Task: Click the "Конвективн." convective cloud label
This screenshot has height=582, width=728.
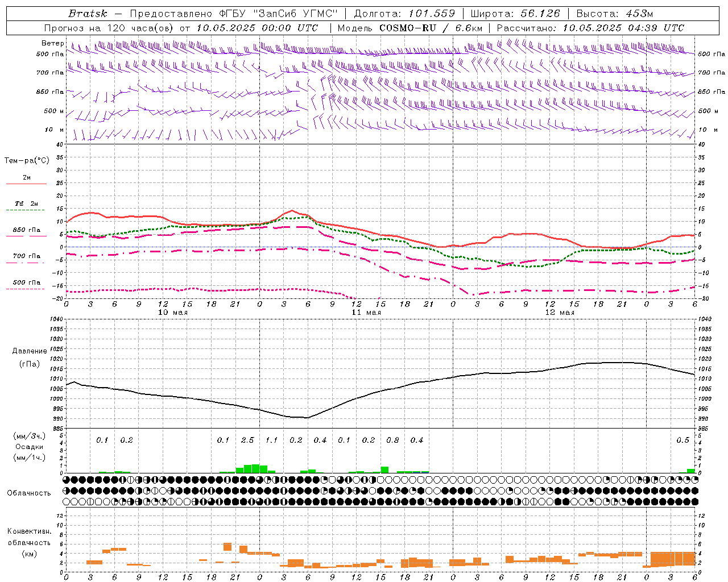Action: coord(29,531)
